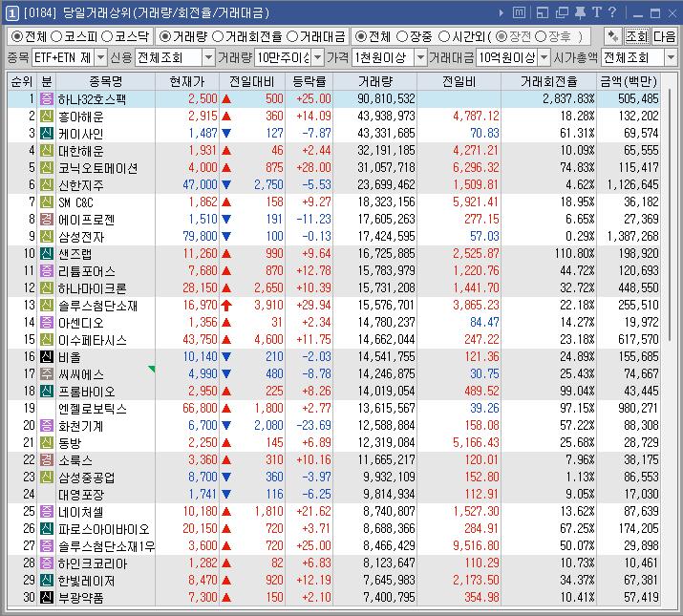Select the 거래대금 radio button
The height and width of the screenshot is (616, 683).
point(292,36)
